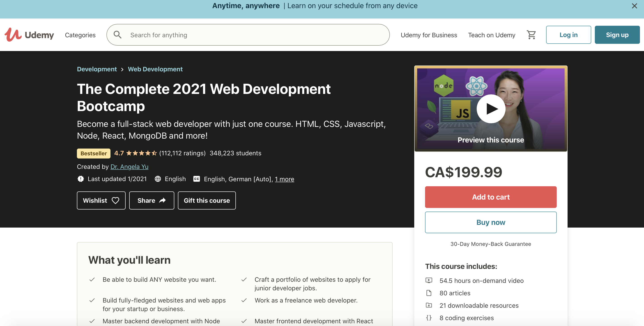Click the globe language icon

tap(158, 179)
